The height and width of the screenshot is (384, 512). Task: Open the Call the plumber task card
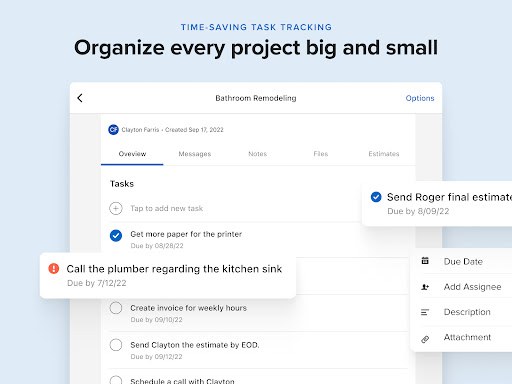pyautogui.click(x=168, y=276)
